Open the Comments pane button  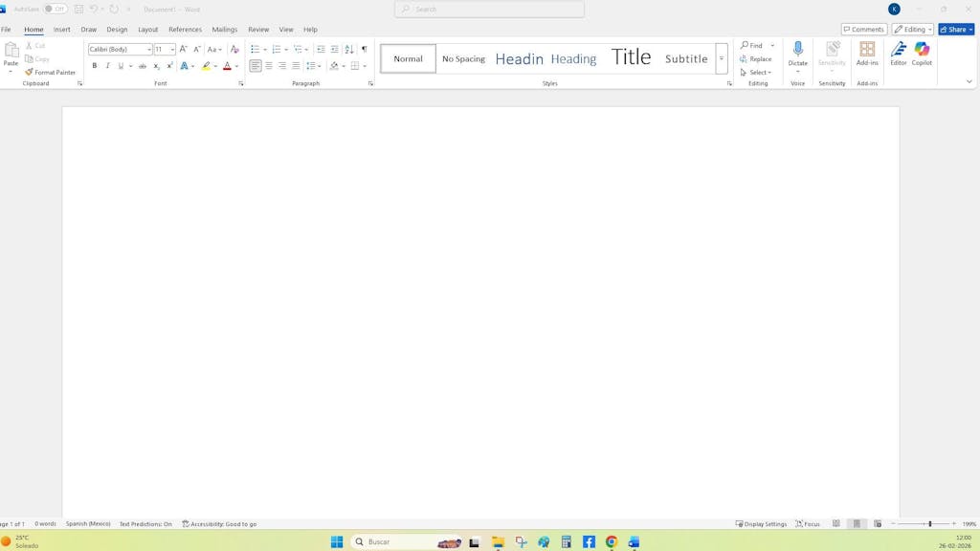tap(863, 30)
